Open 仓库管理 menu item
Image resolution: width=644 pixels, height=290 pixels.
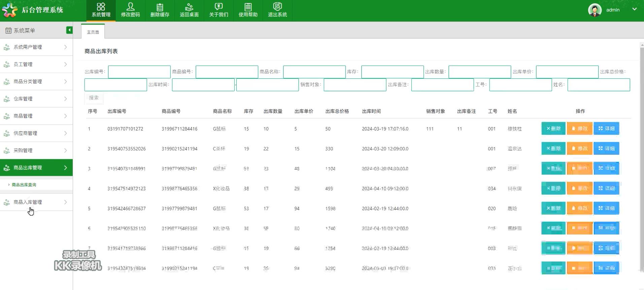point(36,99)
